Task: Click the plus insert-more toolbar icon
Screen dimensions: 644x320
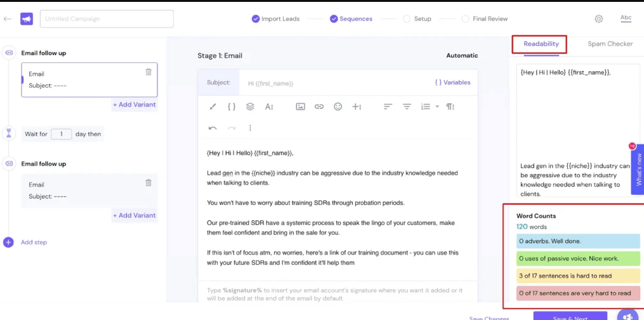Action: pyautogui.click(x=357, y=107)
